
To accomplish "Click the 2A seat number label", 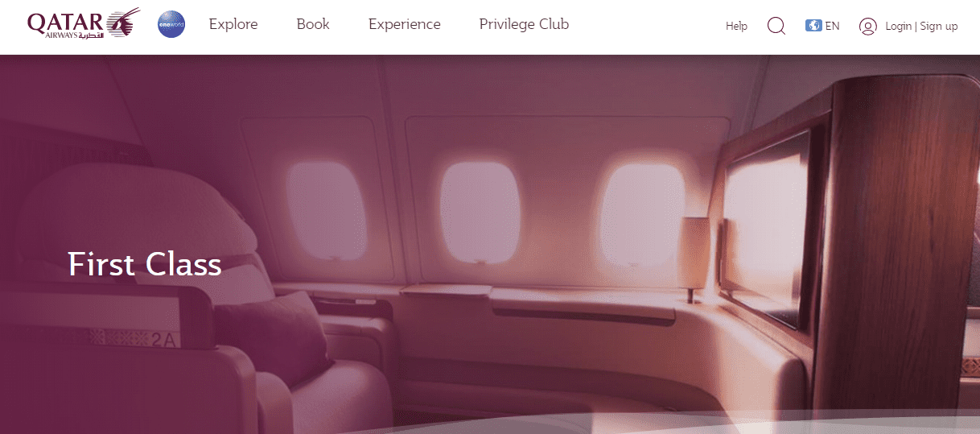I will pos(163,340).
